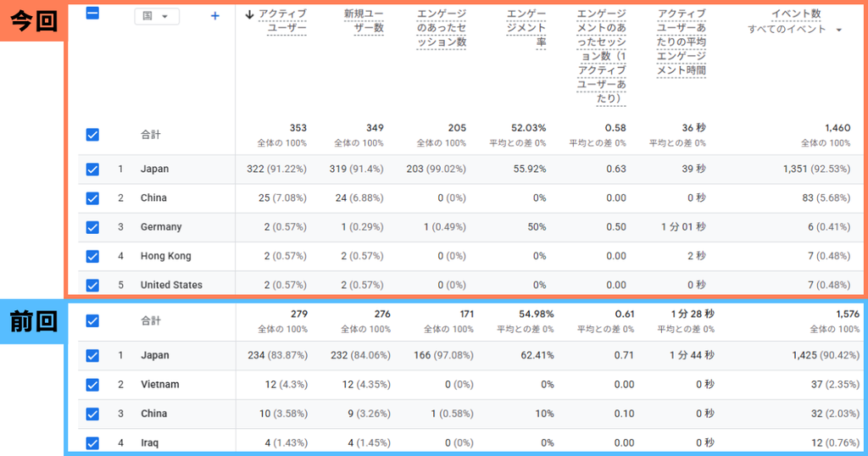Open the 国 dimension dropdown
This screenshot has width=868, height=456.
(x=157, y=16)
